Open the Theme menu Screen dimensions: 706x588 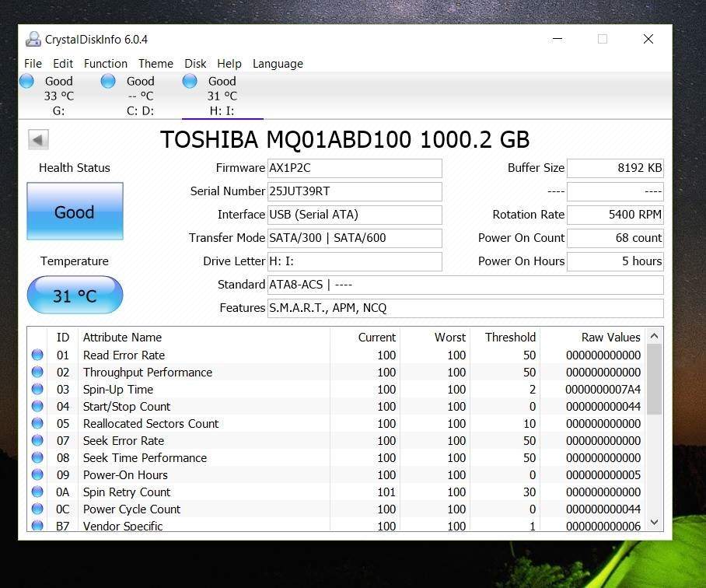(156, 64)
